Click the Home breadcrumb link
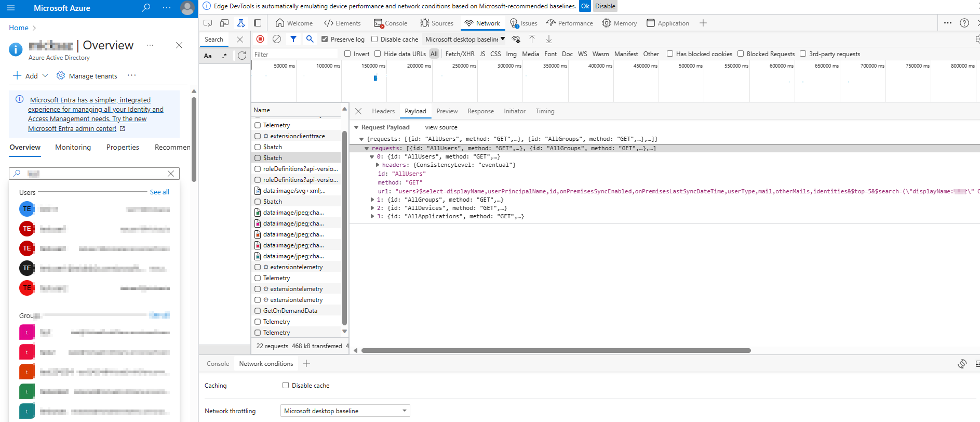This screenshot has height=422, width=980. point(19,28)
